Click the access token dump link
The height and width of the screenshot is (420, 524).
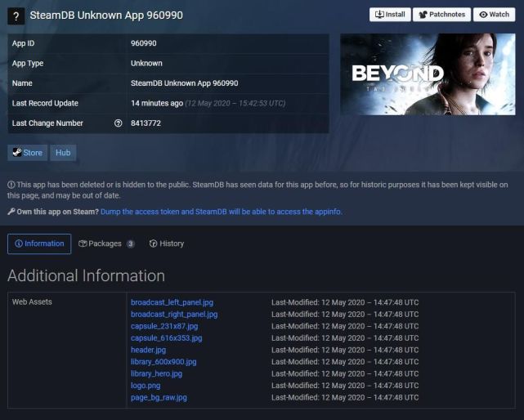pos(222,212)
